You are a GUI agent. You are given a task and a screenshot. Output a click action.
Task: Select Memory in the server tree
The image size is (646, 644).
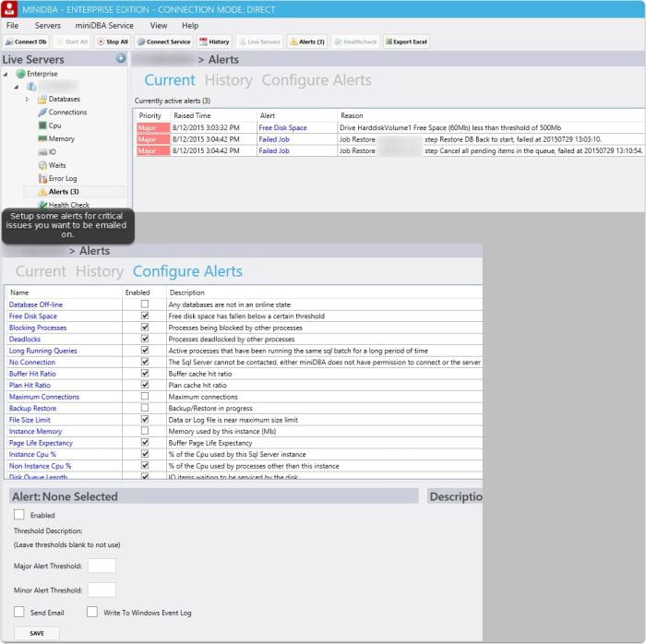(61, 138)
